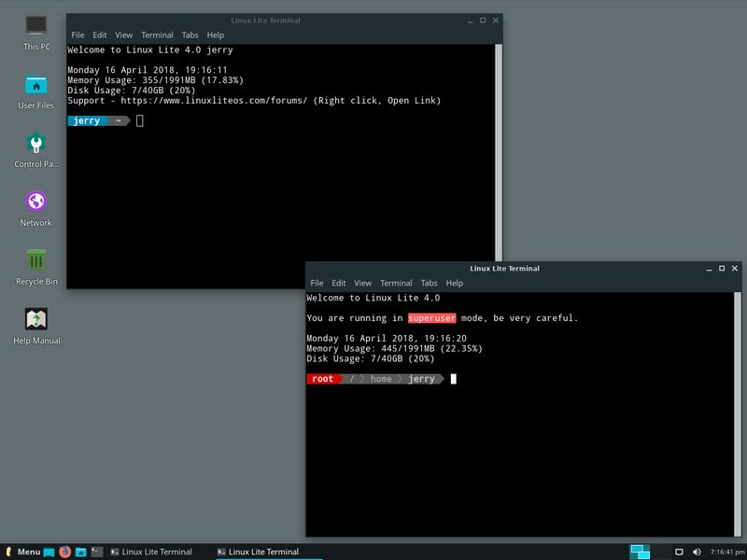Open the Tabs menu in jerry's terminal
This screenshot has height=560, width=747.
pyautogui.click(x=190, y=35)
